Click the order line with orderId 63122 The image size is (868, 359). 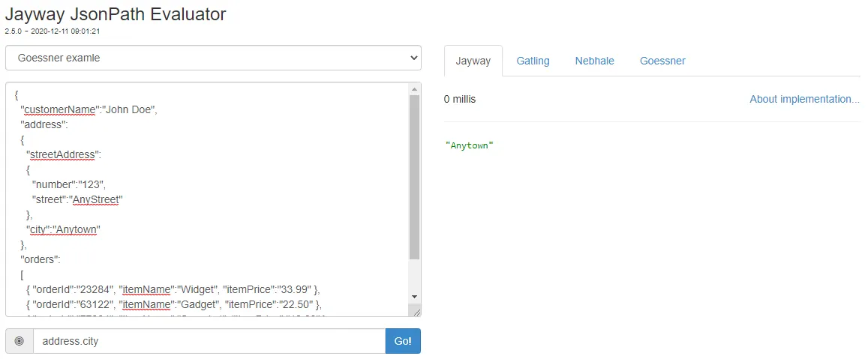pyautogui.click(x=174, y=304)
